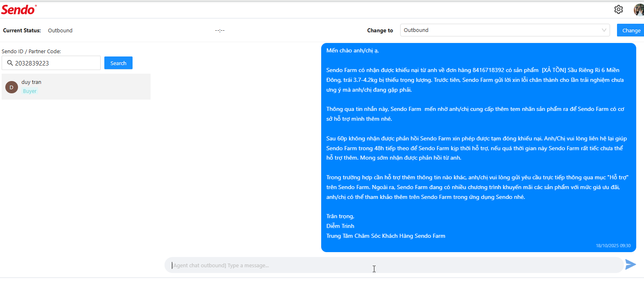Viewport: 644px width, 282px height.
Task: Open the Change to status dropdown
Action: coord(505,30)
